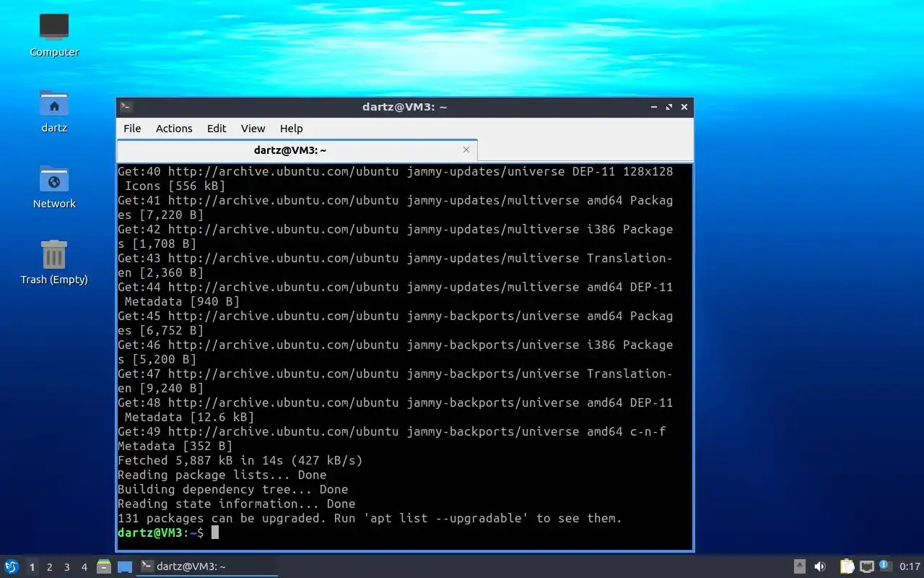Open the update notifier tray icon

(x=885, y=566)
